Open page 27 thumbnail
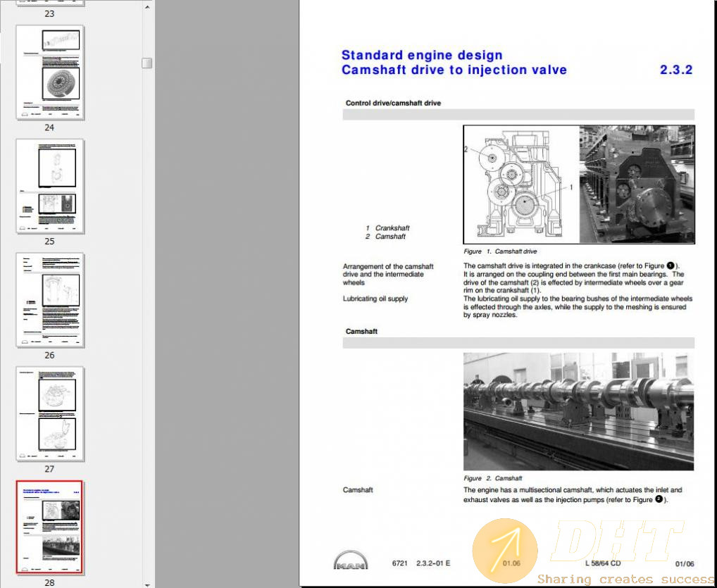Image resolution: width=717 pixels, height=588 pixels. [50, 414]
